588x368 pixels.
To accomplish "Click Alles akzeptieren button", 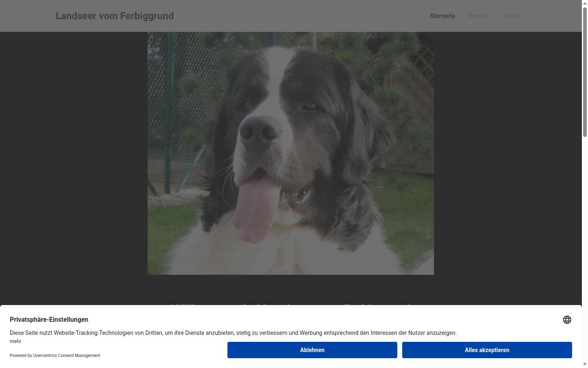I will 487,350.
